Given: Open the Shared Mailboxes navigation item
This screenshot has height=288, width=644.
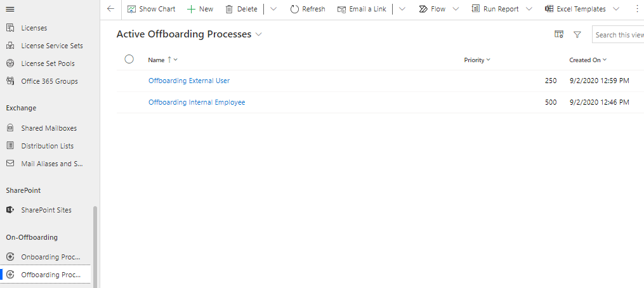Looking at the screenshot, I should point(48,128).
